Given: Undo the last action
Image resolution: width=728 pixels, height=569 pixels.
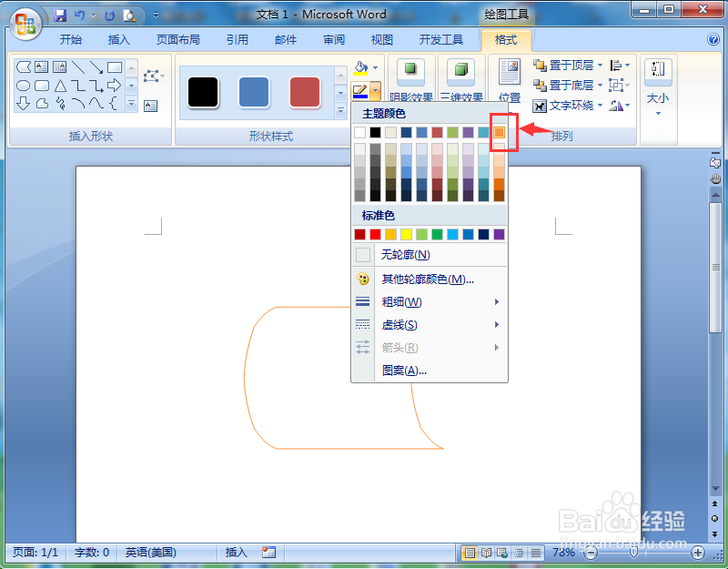Looking at the screenshot, I should click(x=79, y=15).
